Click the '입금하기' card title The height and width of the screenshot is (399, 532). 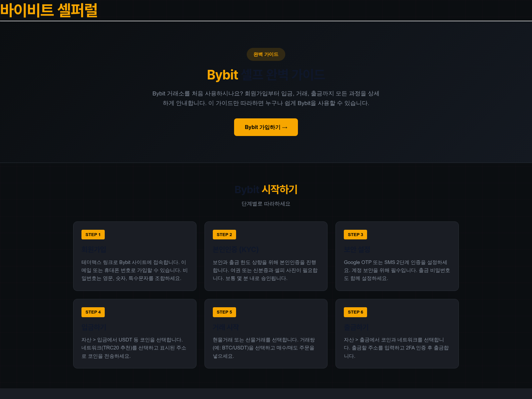click(x=94, y=327)
